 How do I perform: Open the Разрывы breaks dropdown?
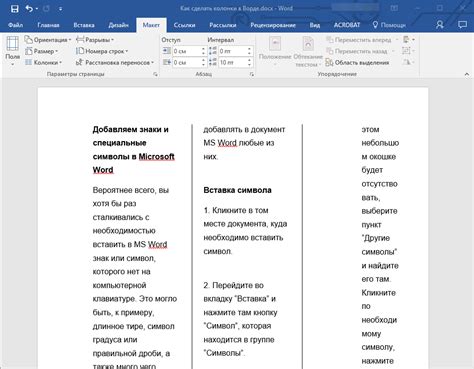95,40
